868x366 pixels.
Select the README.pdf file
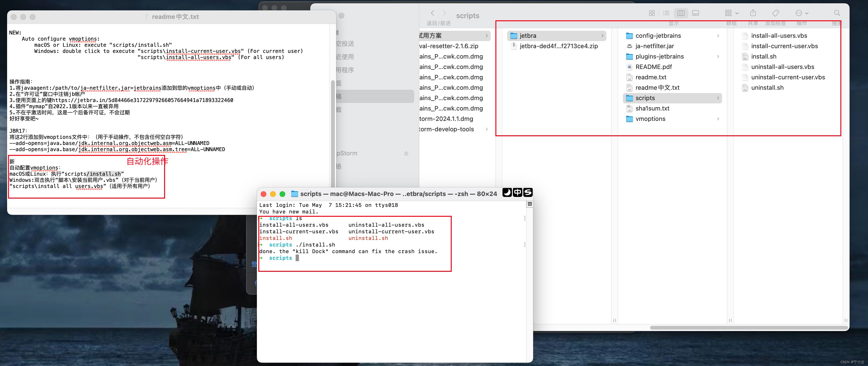tap(653, 67)
